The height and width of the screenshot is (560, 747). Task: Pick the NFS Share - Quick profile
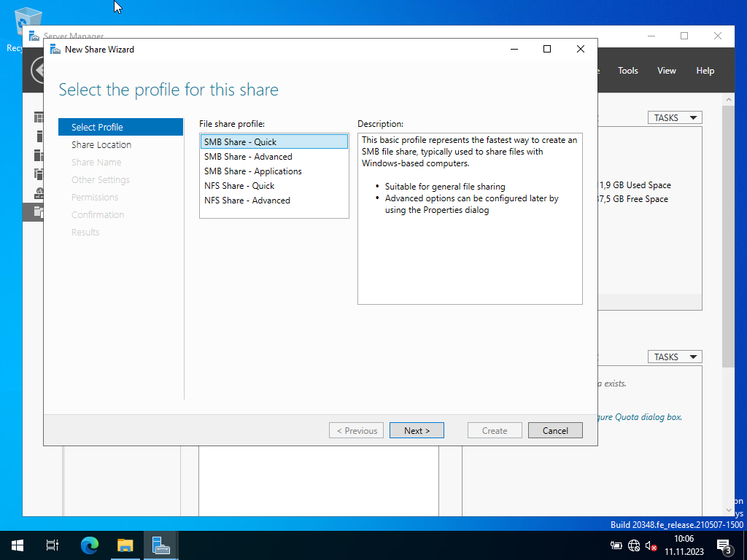tap(239, 186)
